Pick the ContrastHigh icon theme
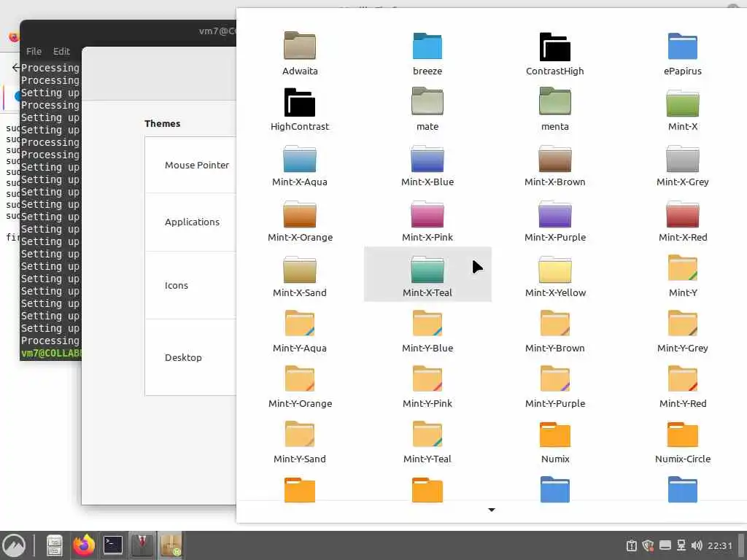 (x=555, y=52)
